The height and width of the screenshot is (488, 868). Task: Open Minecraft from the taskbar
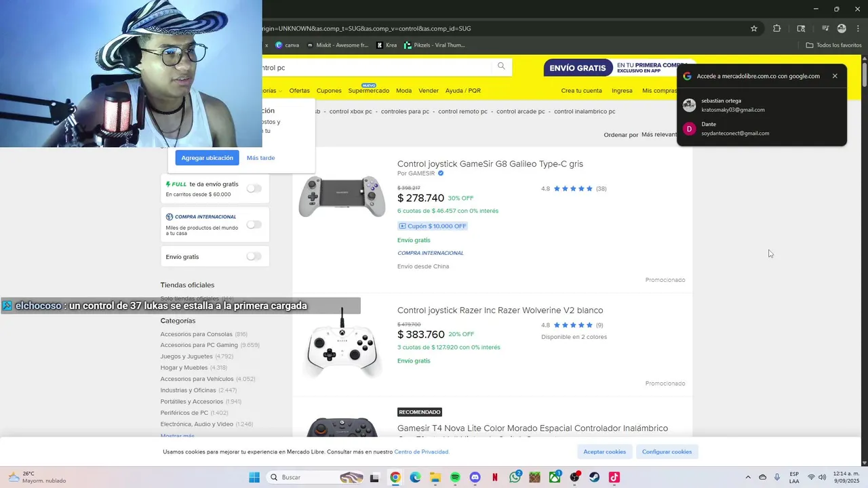click(535, 477)
